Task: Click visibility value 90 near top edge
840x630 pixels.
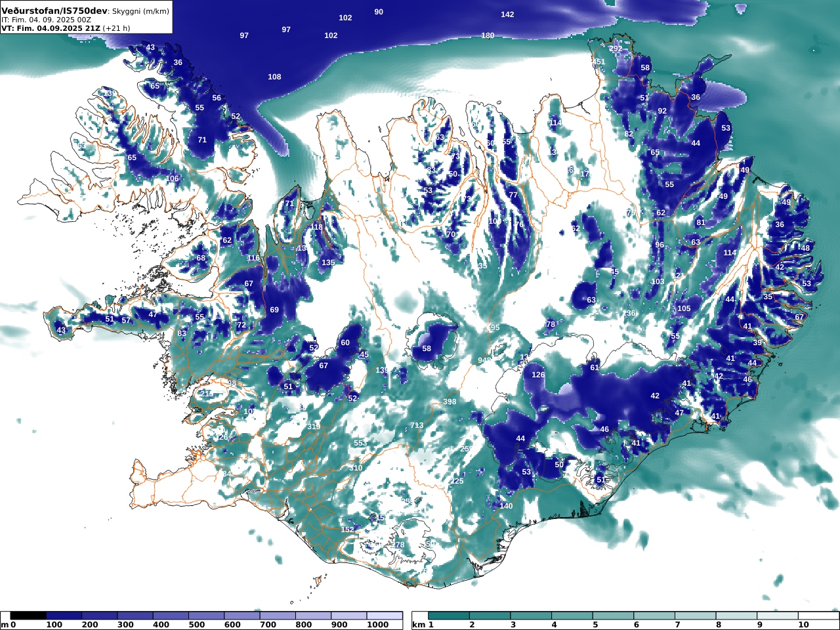Action: 379,12
